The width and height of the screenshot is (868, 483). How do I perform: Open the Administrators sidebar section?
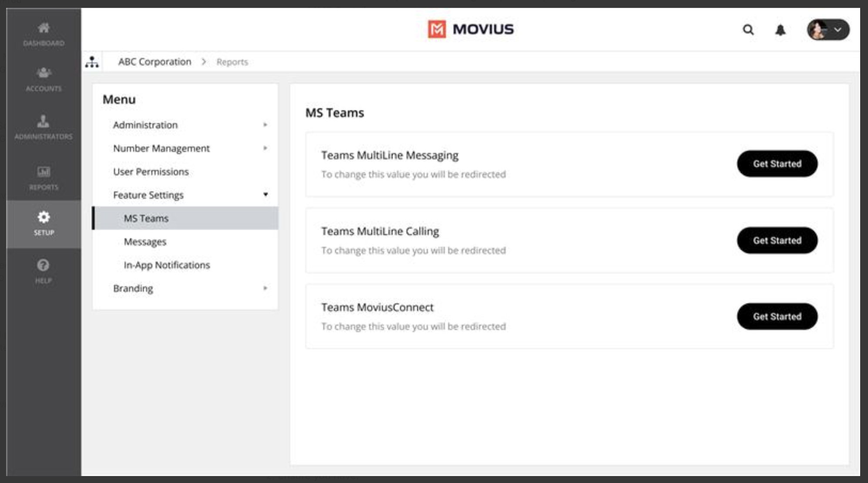(44, 127)
